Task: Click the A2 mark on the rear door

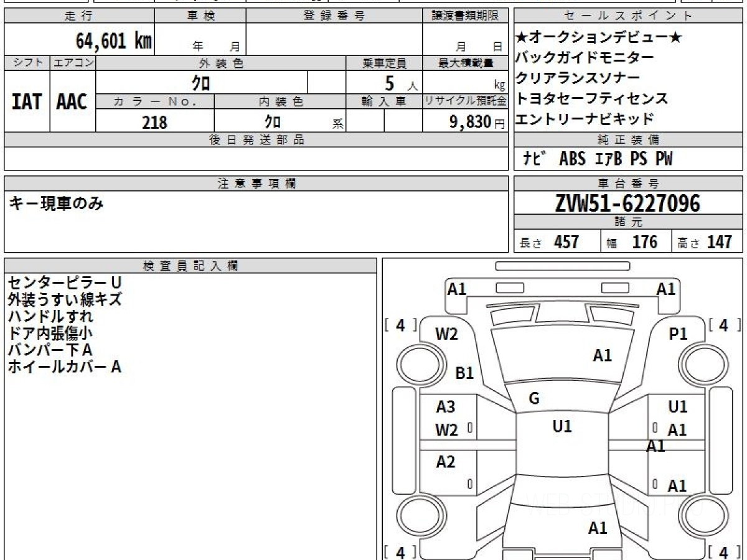Action: click(x=446, y=462)
